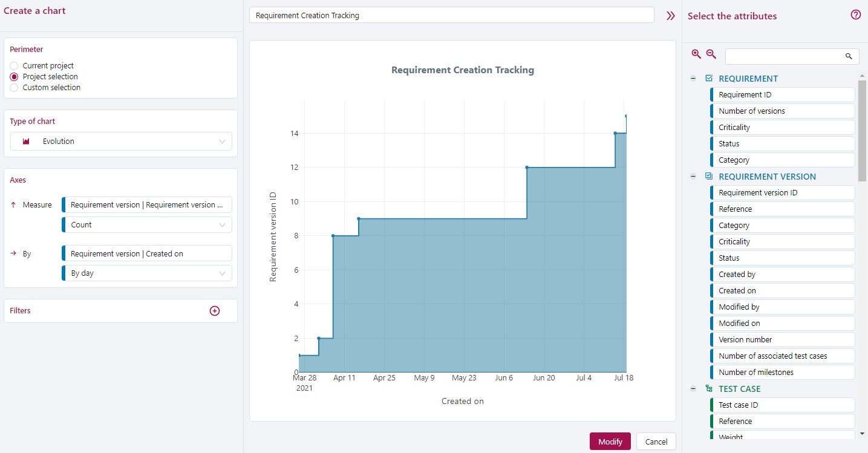This screenshot has height=453, width=868.
Task: Select Project selection radio button
Action: (x=15, y=77)
